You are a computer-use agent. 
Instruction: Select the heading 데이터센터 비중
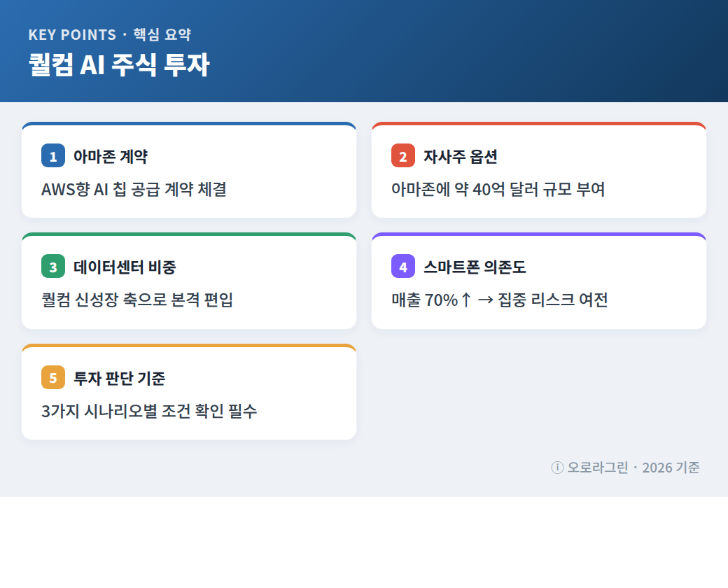click(125, 267)
